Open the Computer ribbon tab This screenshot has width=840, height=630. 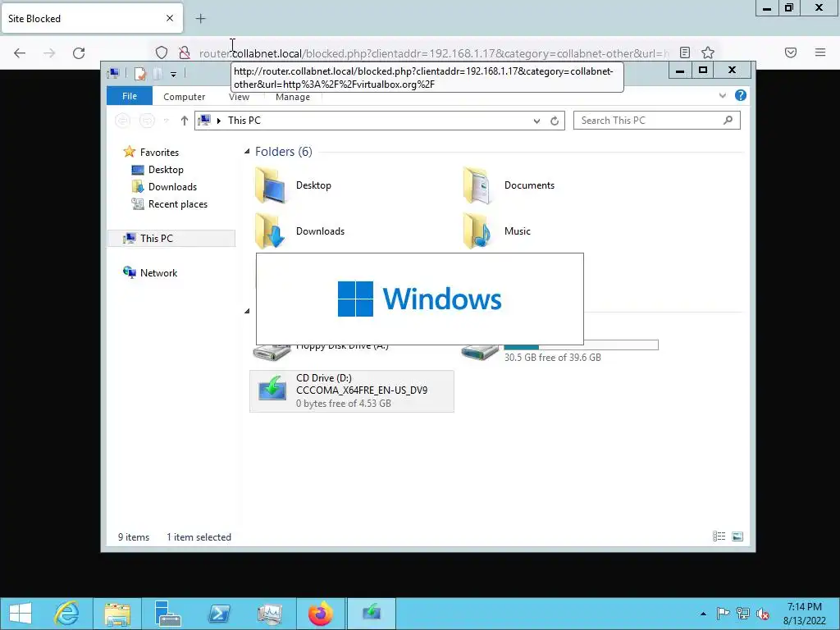pos(185,97)
